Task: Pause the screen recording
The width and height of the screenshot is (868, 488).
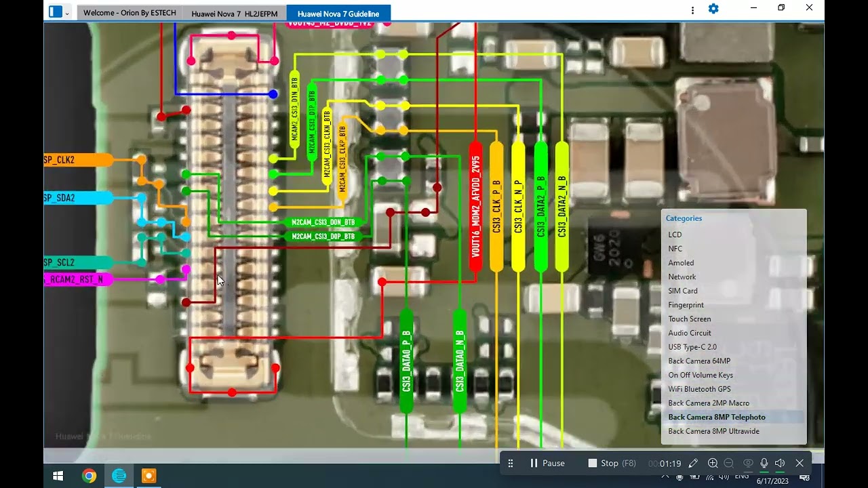Action: [x=547, y=463]
